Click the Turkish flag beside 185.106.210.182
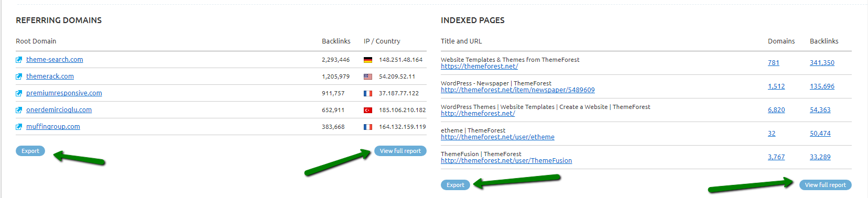This screenshot has width=868, height=198. (x=368, y=111)
